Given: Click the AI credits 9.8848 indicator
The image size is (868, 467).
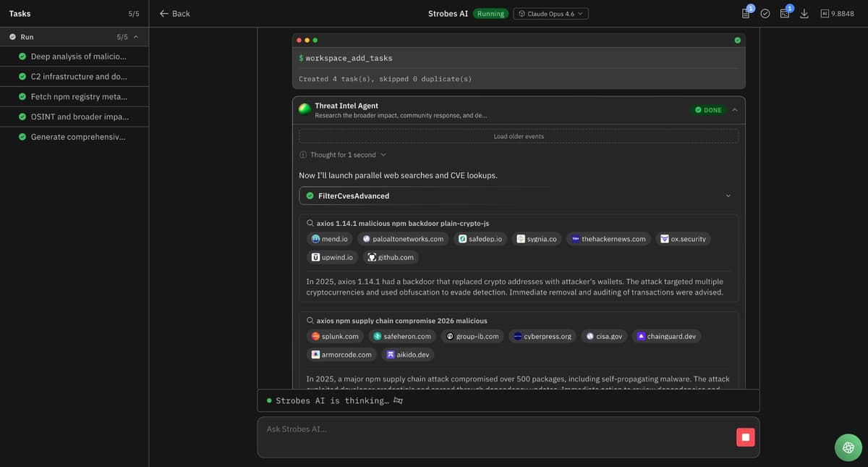Looking at the screenshot, I should pos(838,14).
